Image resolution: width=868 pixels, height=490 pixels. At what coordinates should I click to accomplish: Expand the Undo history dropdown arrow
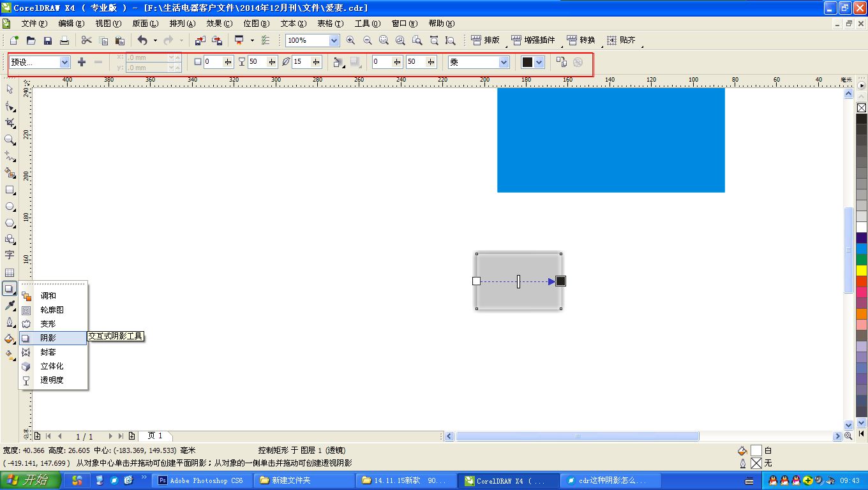click(x=155, y=40)
